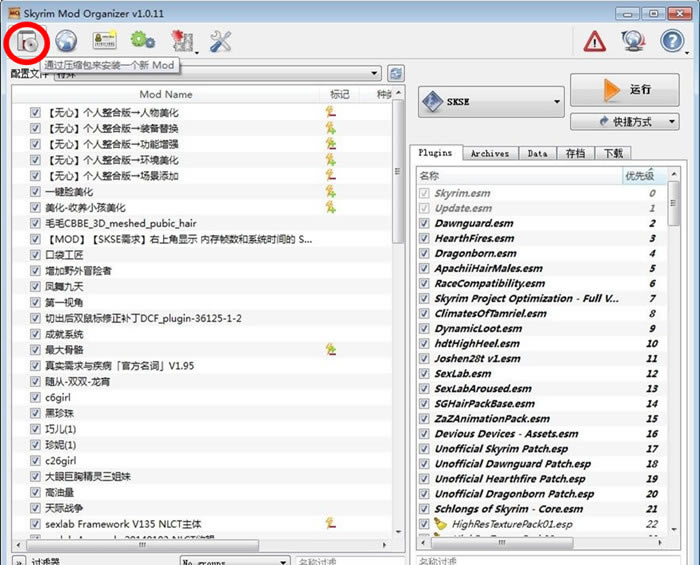The height and width of the screenshot is (565, 700).
Task: Open the profiles ID card icon
Action: pyautogui.click(x=105, y=41)
